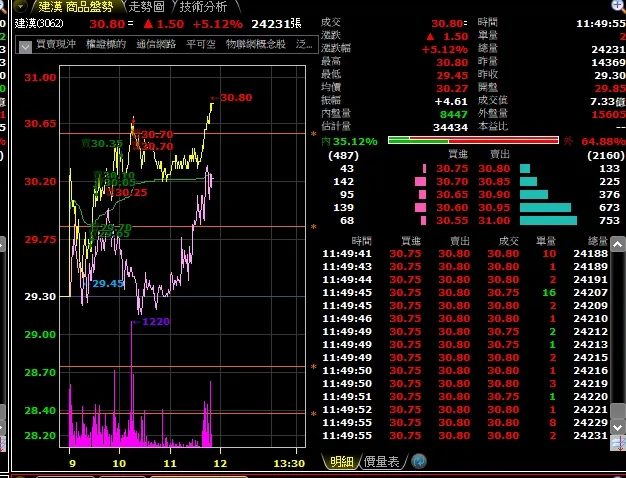Click the 通信網路 category tag
The image size is (626, 478).
coord(156,44)
